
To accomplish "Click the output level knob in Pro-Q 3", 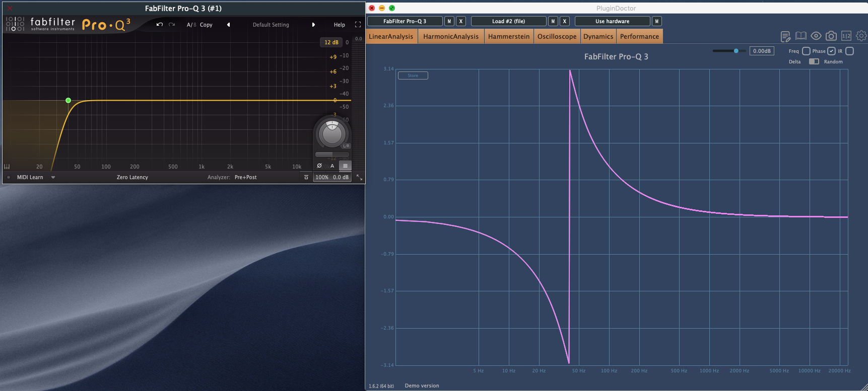I will [x=332, y=134].
